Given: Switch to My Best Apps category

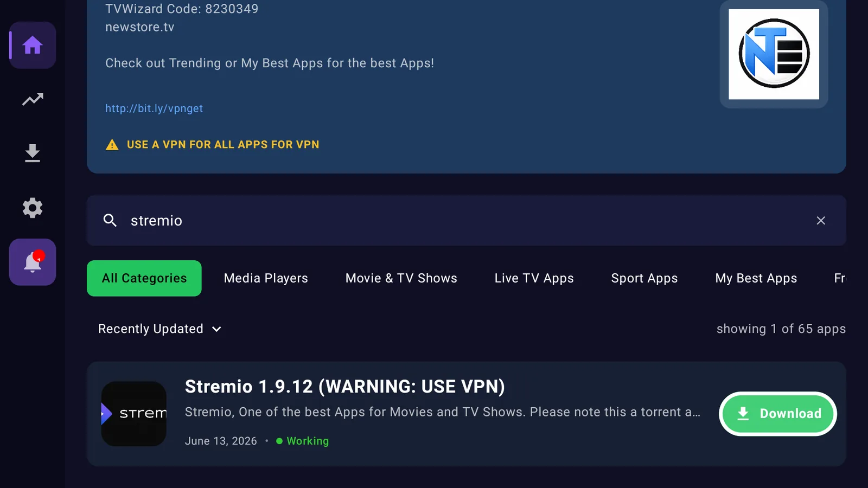Looking at the screenshot, I should point(756,278).
